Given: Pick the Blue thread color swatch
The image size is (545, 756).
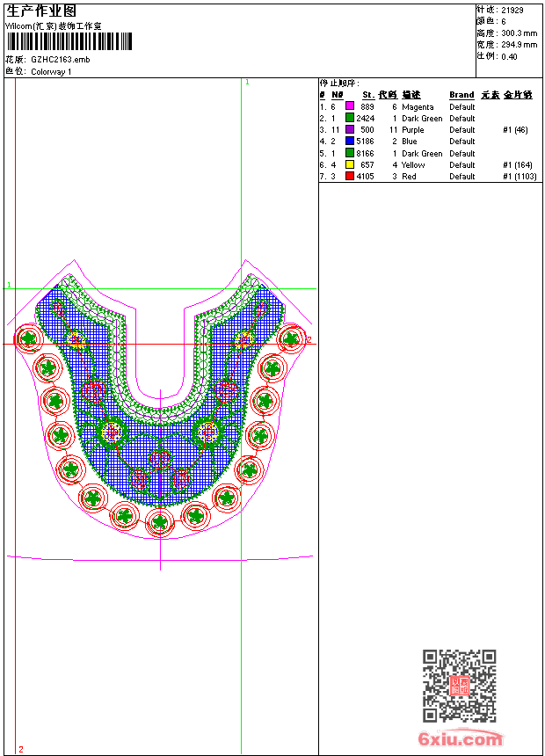Looking at the screenshot, I should (349, 141).
